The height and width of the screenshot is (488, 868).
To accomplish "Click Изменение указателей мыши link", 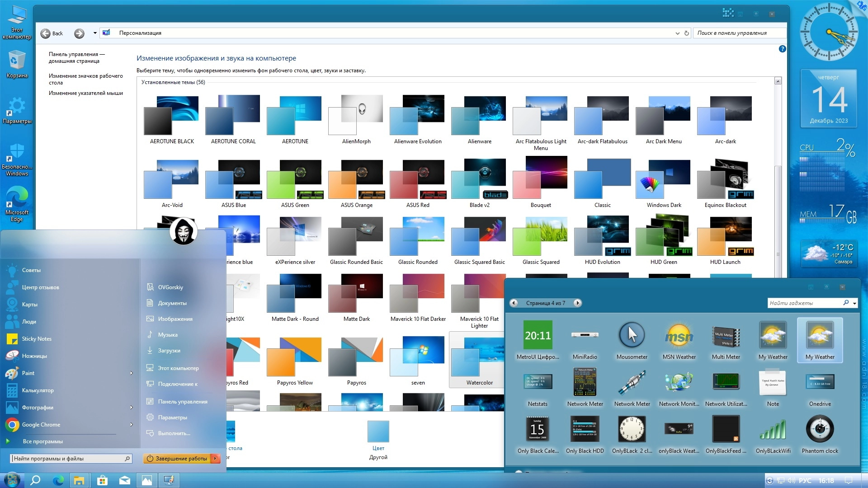I will click(x=85, y=93).
